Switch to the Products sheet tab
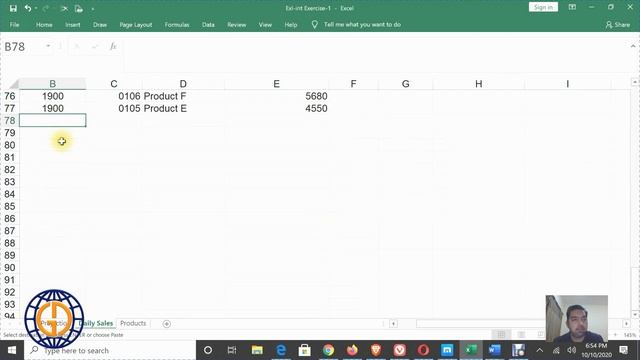This screenshot has height=360, width=640. click(x=133, y=323)
